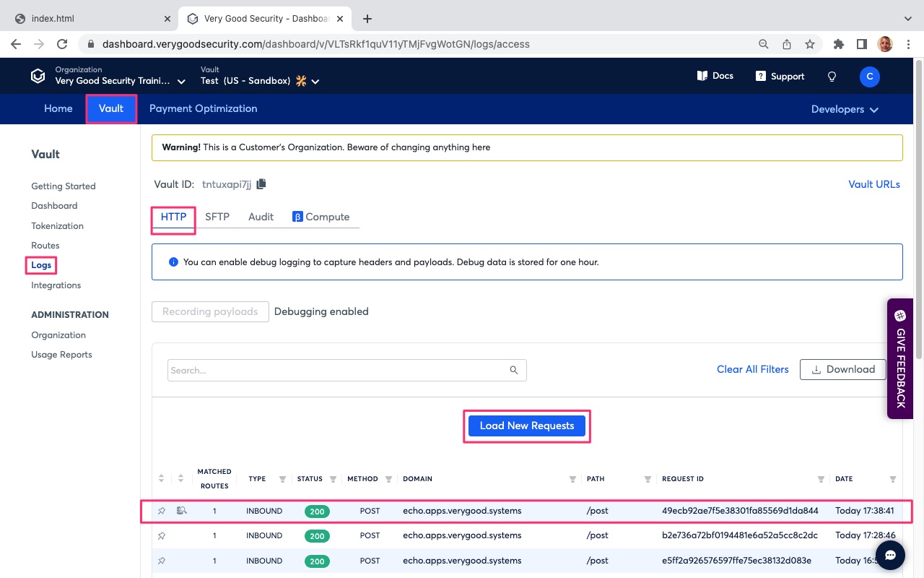Close the index.html tab
The height and width of the screenshot is (578, 924).
pyautogui.click(x=167, y=19)
